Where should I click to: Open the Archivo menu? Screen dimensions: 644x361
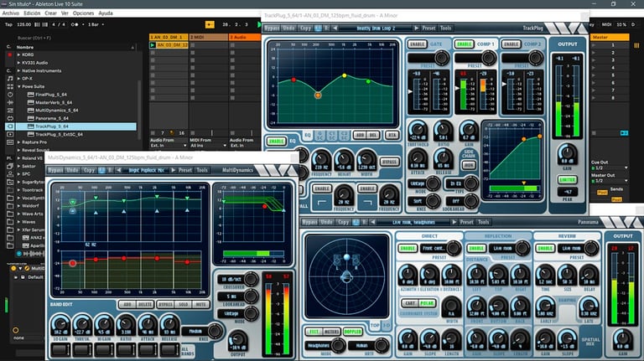[11, 13]
